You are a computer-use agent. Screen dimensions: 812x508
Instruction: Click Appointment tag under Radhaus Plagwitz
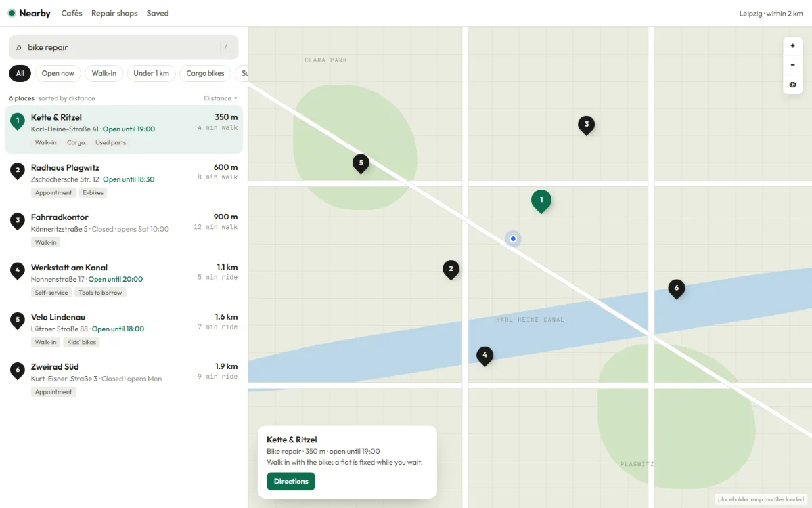pos(53,193)
